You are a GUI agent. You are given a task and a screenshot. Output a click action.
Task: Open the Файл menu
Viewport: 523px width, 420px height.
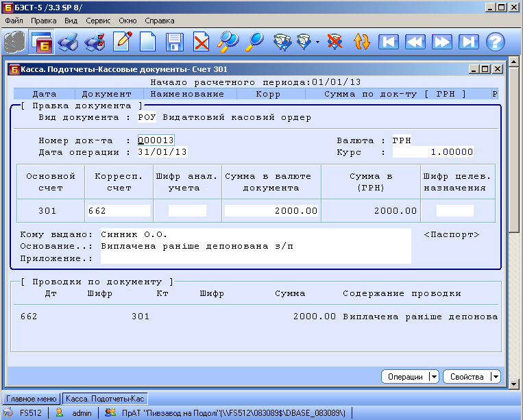14,21
